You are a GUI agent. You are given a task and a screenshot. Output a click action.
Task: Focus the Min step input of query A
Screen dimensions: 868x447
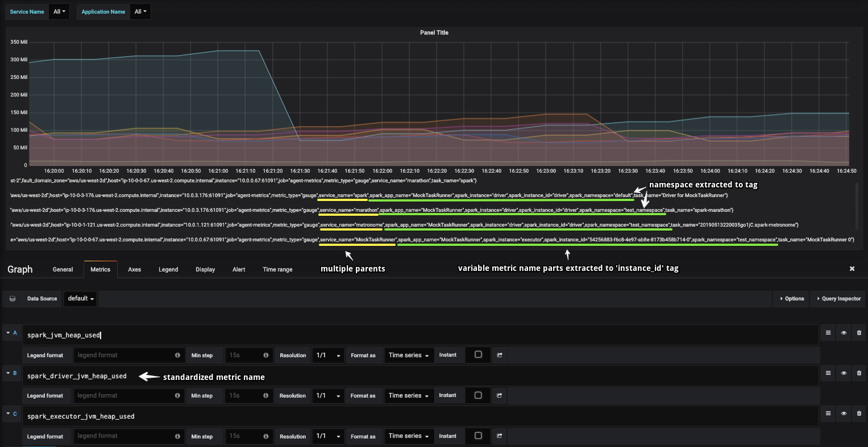pos(248,355)
